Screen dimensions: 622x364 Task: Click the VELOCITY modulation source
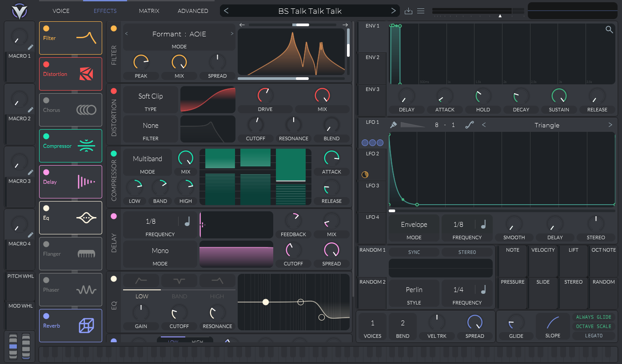543,261
